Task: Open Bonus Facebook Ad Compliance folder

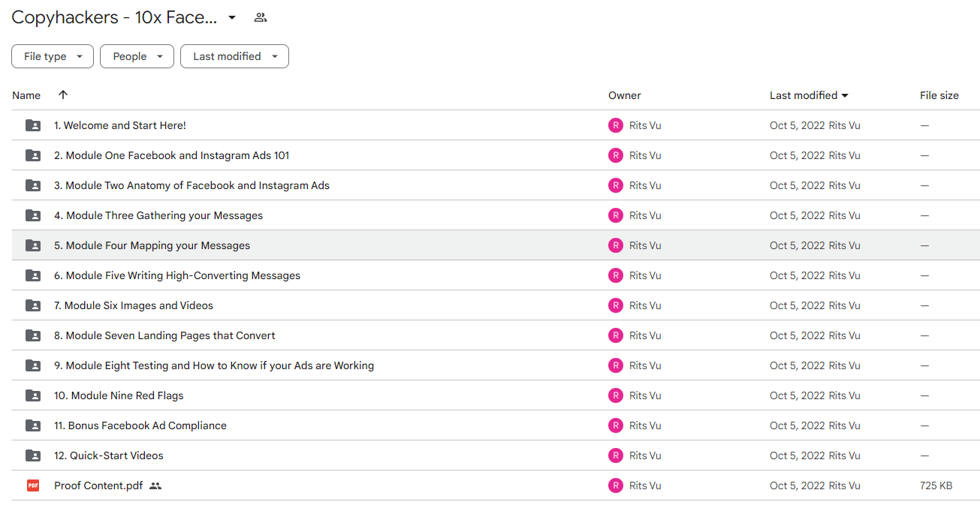Action: [x=140, y=425]
